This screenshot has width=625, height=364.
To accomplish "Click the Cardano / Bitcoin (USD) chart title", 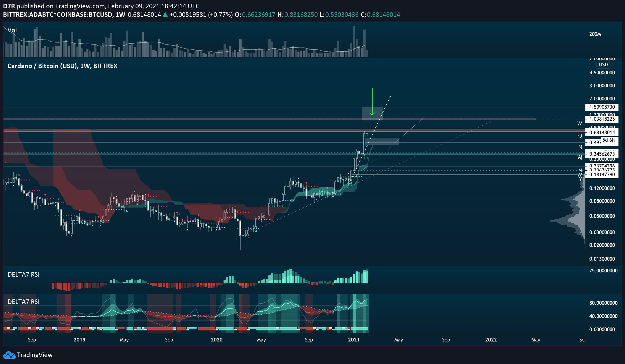I will point(62,66).
